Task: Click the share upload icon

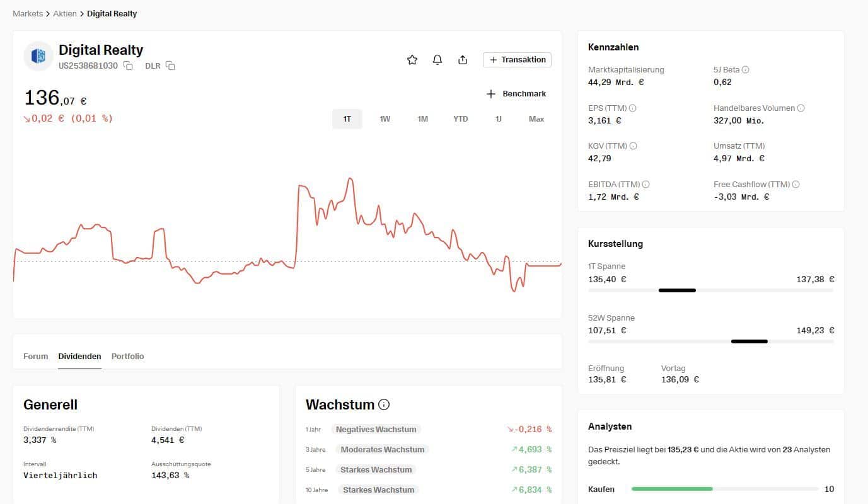Action: pos(463,60)
